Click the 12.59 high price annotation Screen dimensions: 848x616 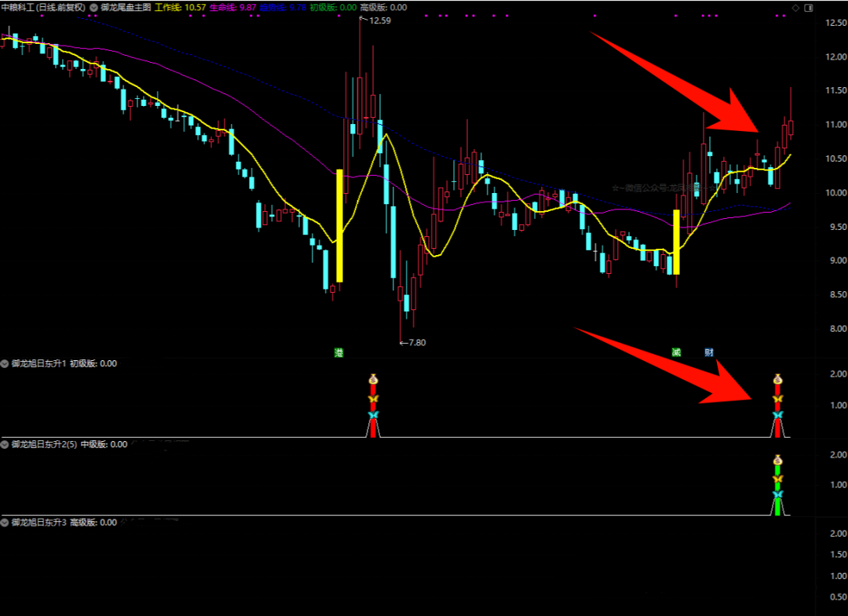(x=377, y=20)
